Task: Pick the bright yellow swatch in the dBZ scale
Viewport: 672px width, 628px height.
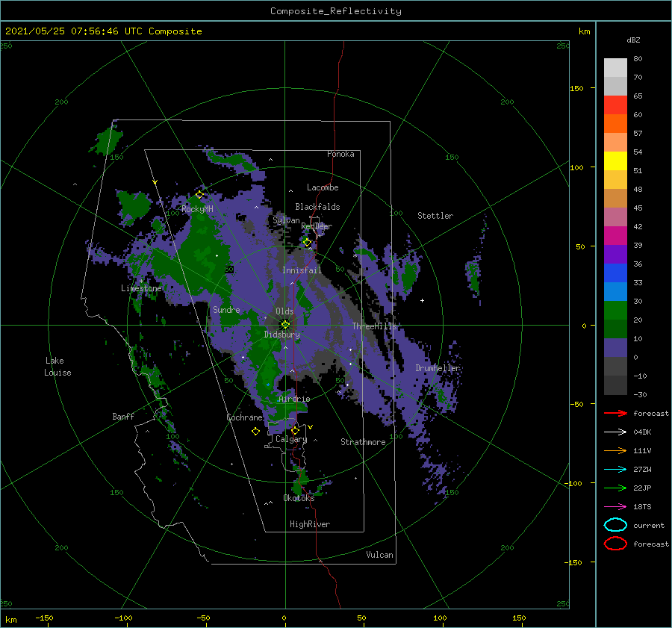Action: tap(615, 161)
